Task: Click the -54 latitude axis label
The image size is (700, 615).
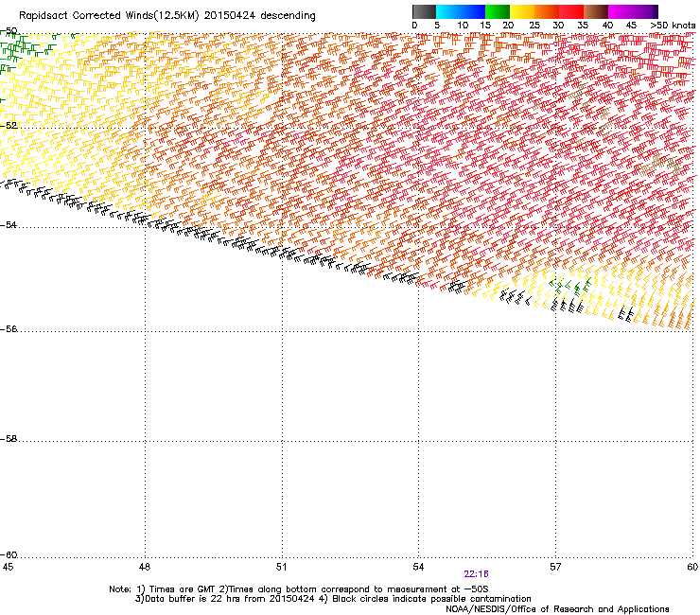Action: point(9,224)
